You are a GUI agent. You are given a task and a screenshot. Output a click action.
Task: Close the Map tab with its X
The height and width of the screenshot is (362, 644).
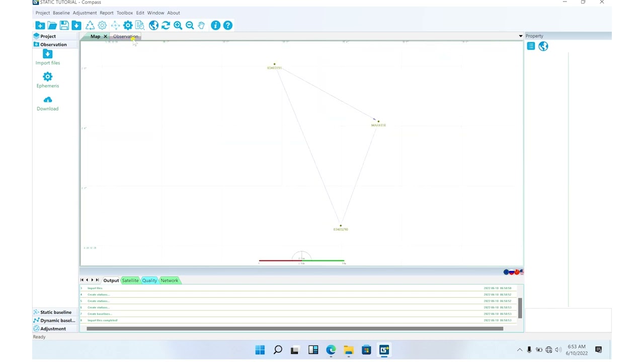click(105, 36)
